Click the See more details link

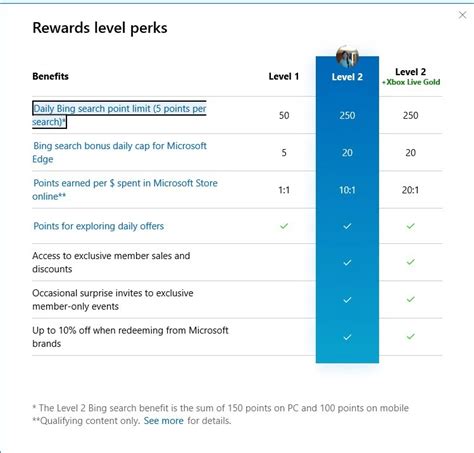[x=163, y=421]
